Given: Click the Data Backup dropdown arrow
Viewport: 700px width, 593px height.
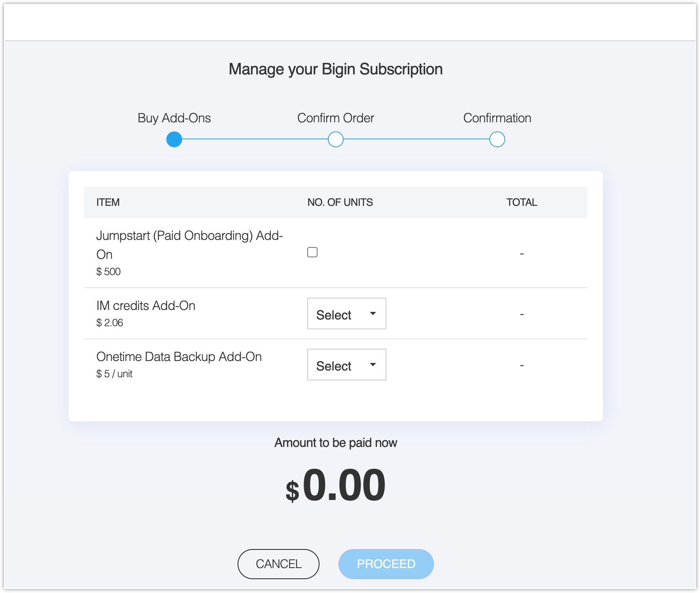Looking at the screenshot, I should 373,365.
